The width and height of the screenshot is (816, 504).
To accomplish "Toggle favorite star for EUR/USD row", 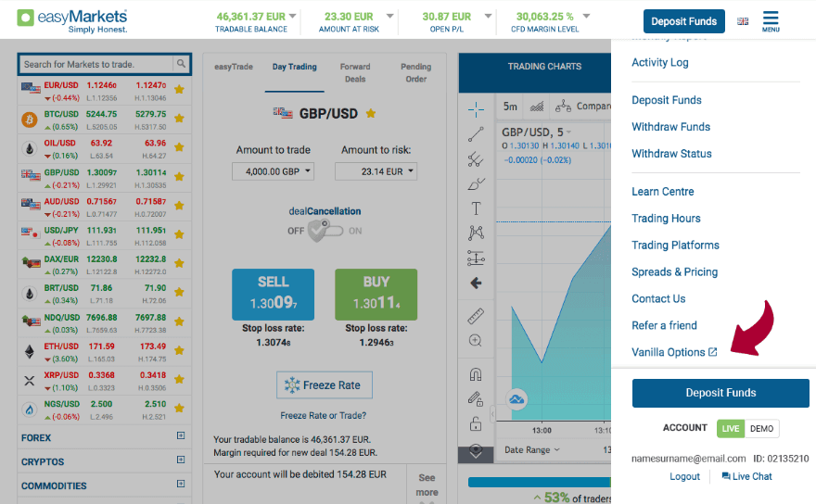I will (180, 90).
